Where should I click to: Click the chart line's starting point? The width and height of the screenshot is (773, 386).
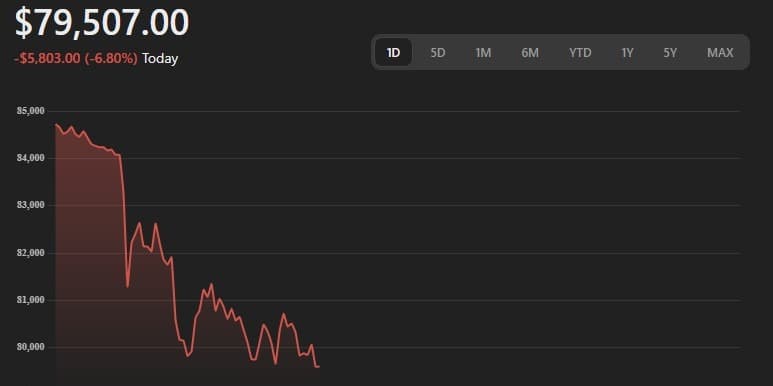(x=56, y=124)
